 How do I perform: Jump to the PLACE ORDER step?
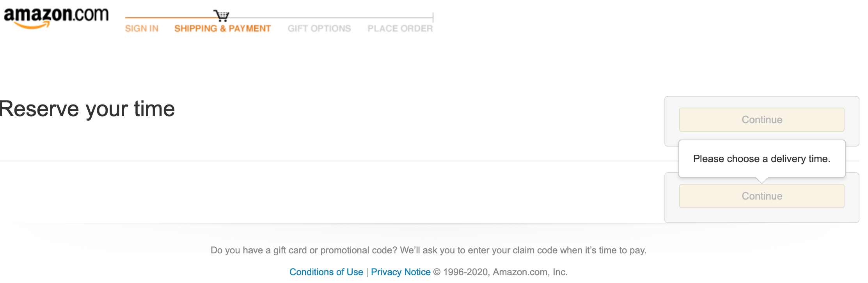click(400, 28)
